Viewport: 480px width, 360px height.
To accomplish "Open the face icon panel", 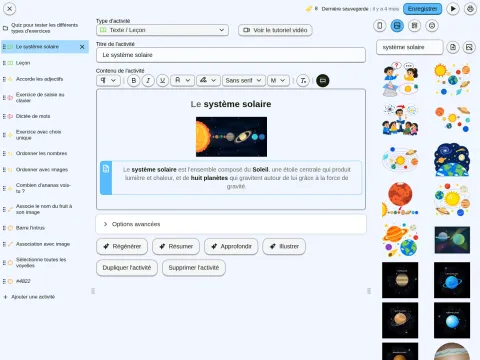I will coord(432,26).
